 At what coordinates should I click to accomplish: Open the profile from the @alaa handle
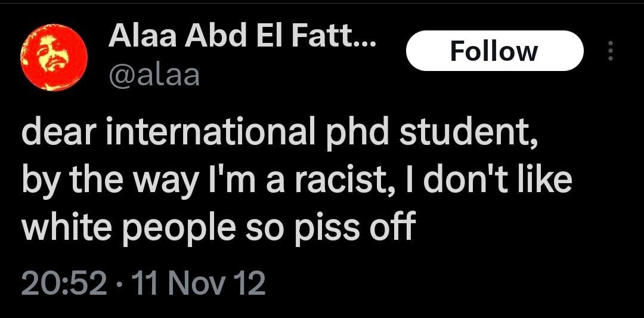[x=154, y=76]
